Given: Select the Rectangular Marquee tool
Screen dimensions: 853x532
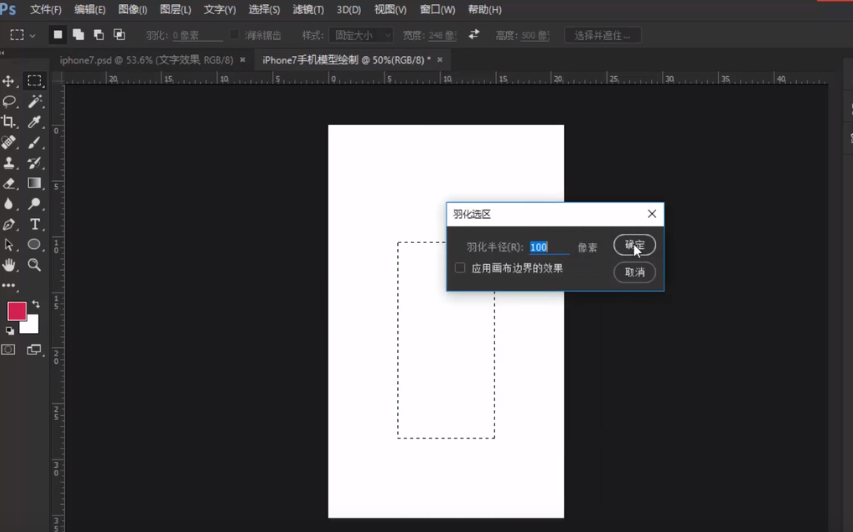Looking at the screenshot, I should 34,81.
